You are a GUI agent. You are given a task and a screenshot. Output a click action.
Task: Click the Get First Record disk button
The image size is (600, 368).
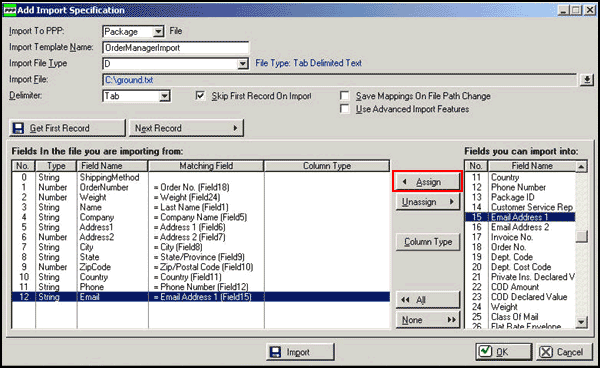(x=67, y=128)
